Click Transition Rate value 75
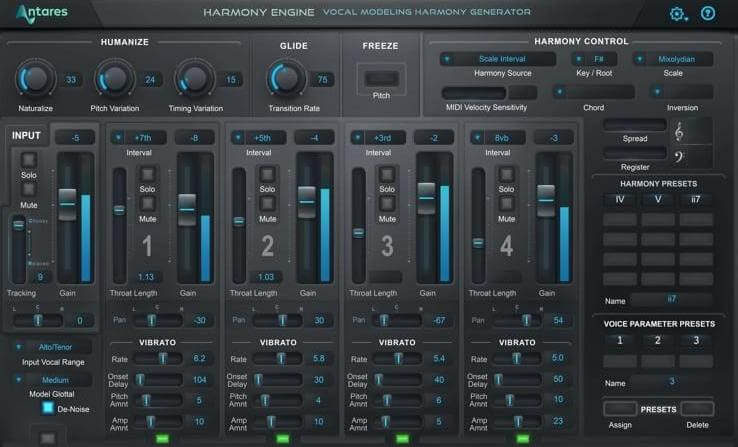The image size is (738, 447). click(x=322, y=80)
